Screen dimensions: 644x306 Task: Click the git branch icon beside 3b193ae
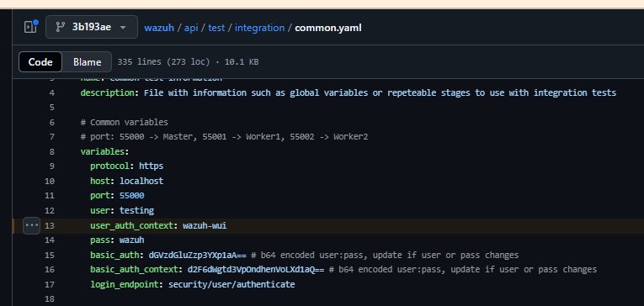61,27
